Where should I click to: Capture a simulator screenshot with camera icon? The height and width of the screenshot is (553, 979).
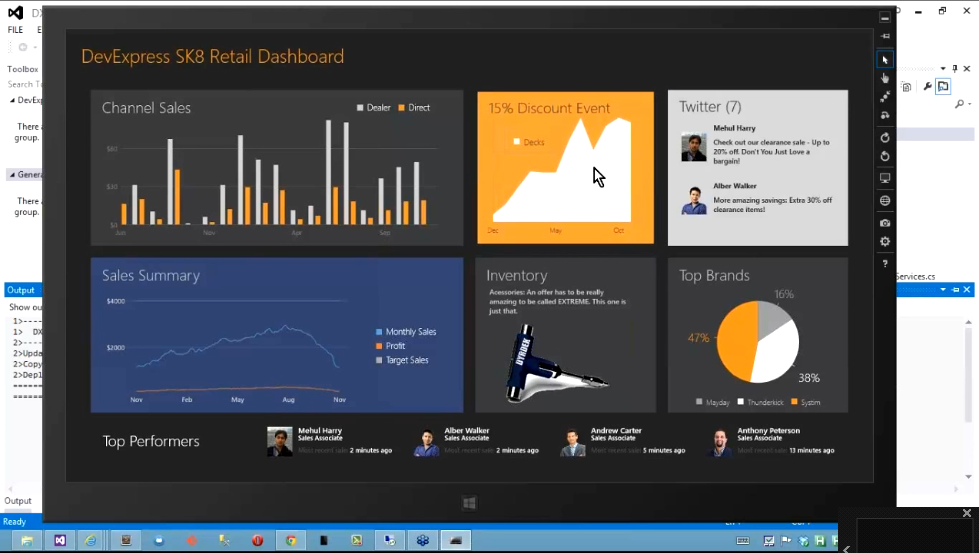point(885,223)
